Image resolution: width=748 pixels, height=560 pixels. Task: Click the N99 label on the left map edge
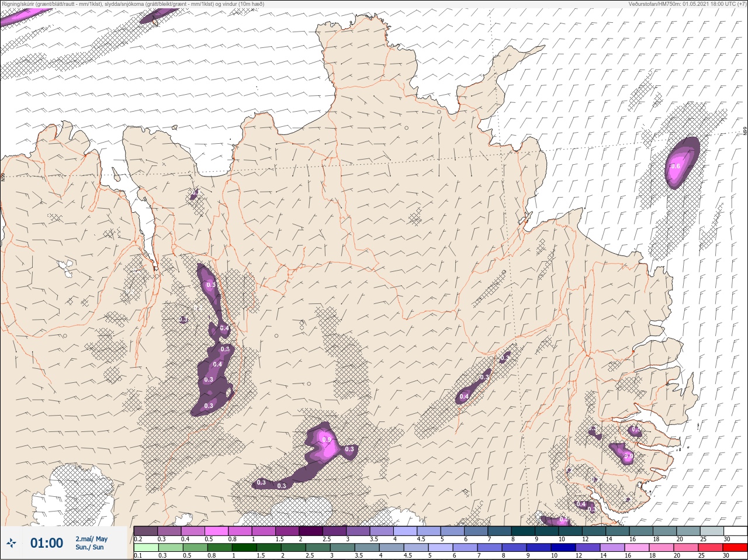[3, 176]
